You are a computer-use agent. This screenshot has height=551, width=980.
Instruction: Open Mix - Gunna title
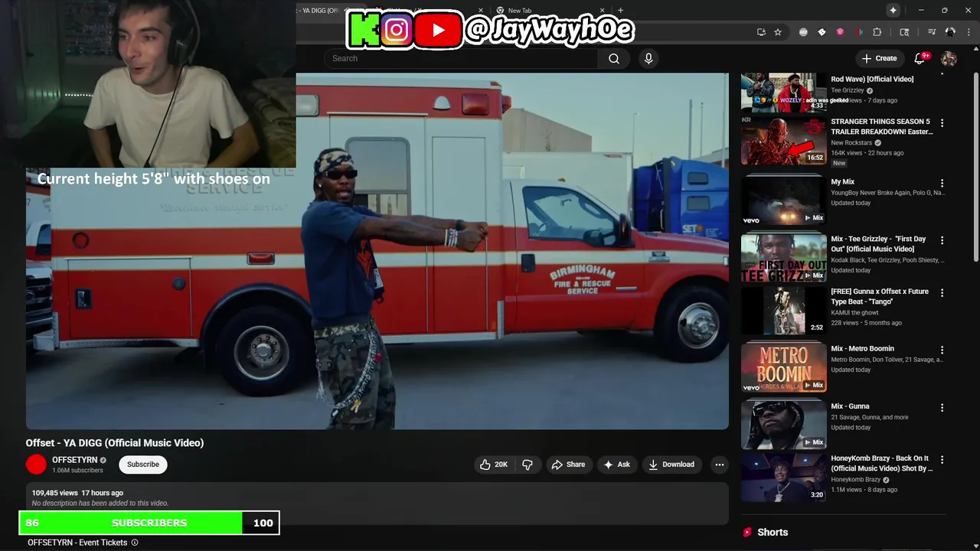[850, 406]
